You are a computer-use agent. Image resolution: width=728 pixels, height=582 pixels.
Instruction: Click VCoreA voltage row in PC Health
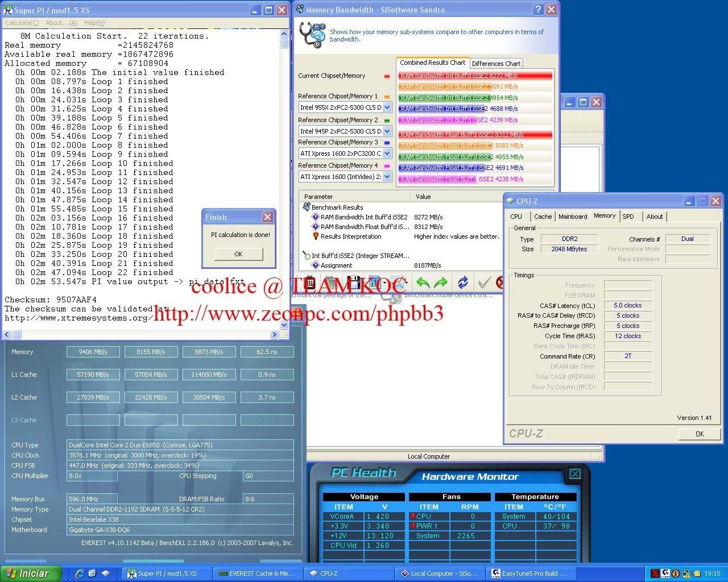(x=365, y=517)
